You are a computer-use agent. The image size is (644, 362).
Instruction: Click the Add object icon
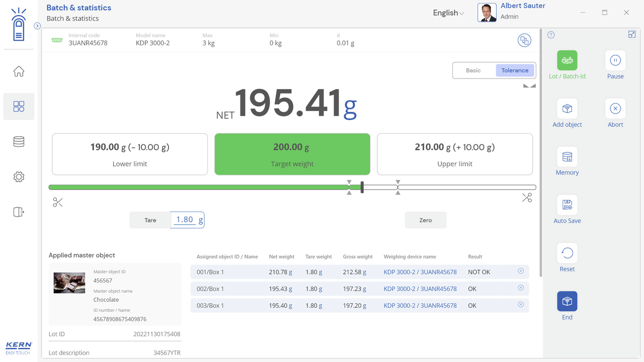click(567, 109)
